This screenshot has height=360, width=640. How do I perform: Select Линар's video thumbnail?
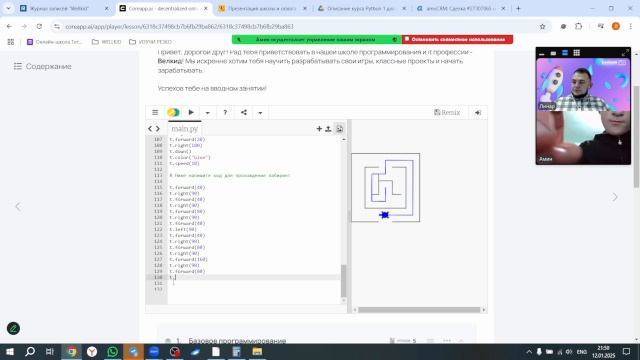click(583, 84)
